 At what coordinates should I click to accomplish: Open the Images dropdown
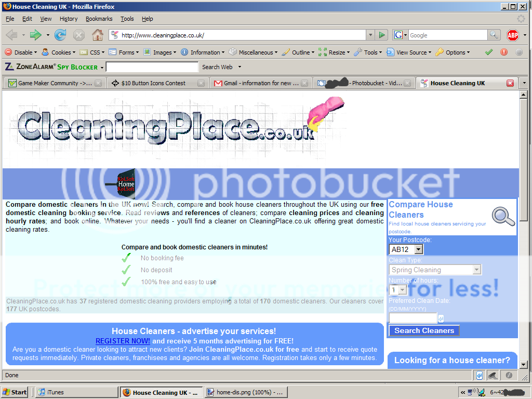[160, 52]
